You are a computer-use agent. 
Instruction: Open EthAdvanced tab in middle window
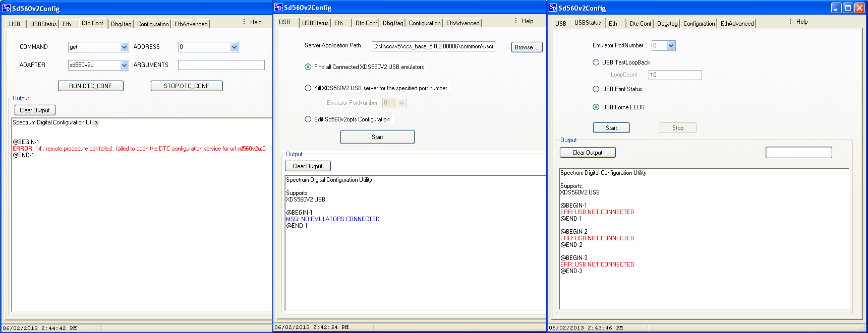[x=463, y=23]
